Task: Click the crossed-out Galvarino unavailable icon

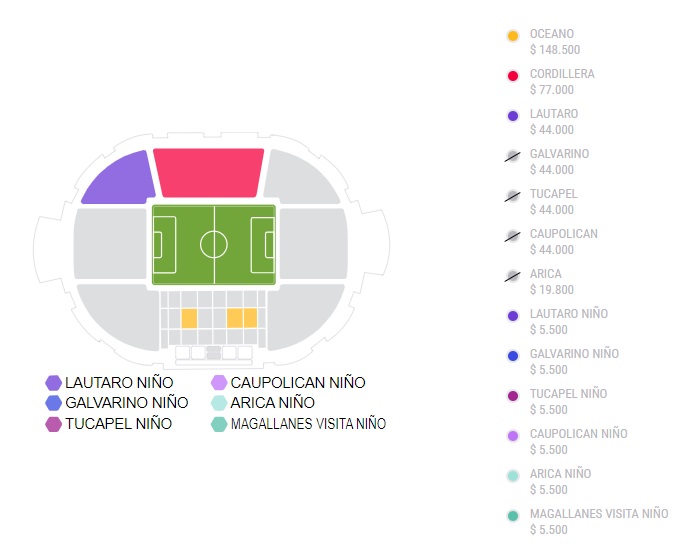Action: pyautogui.click(x=513, y=156)
